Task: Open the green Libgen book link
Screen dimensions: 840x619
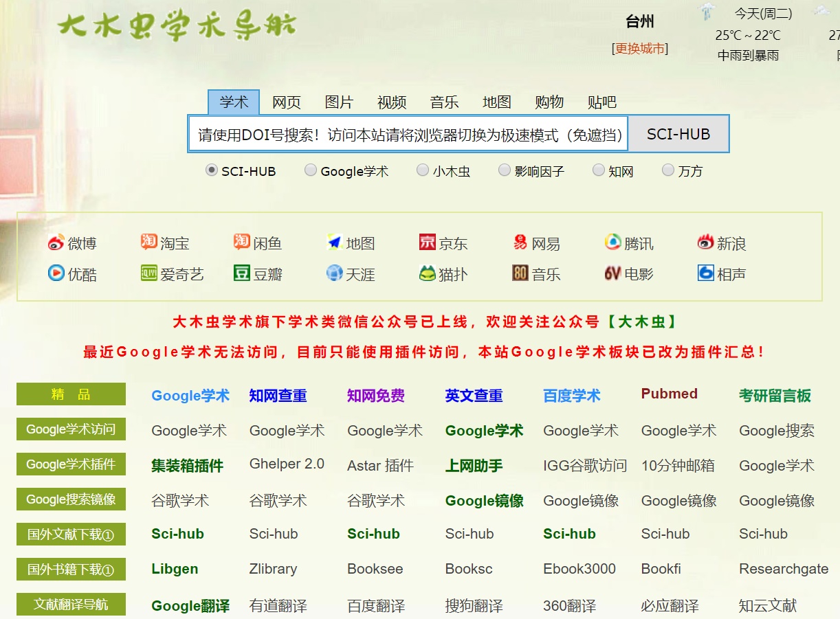Action: [175, 569]
